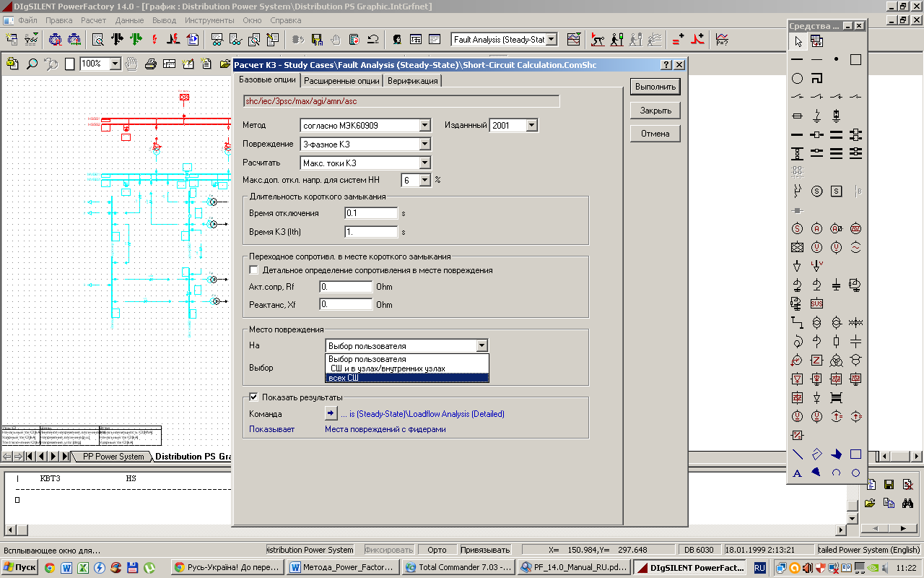Pick the capacitor element in palette
The width and height of the screenshot is (924, 578).
point(855,341)
